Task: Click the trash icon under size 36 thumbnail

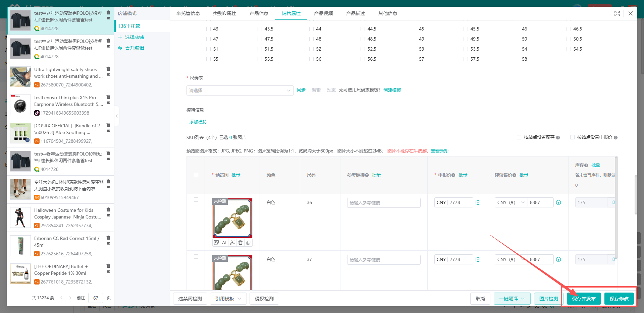Action: (x=240, y=243)
